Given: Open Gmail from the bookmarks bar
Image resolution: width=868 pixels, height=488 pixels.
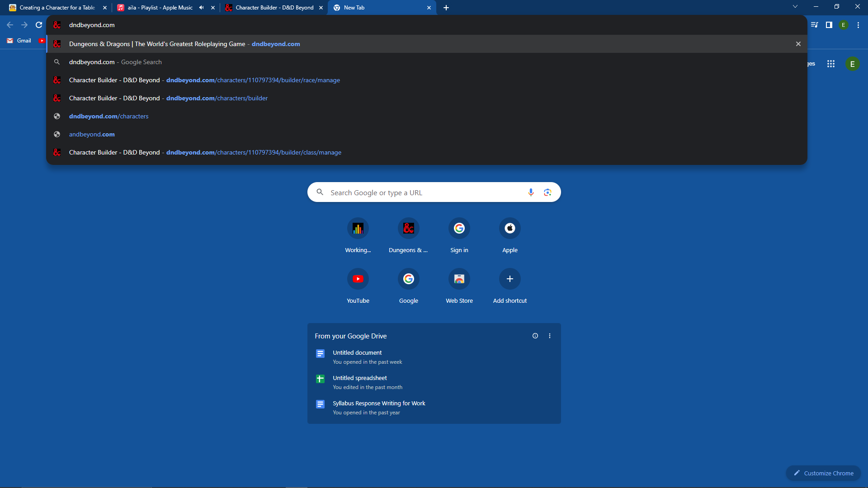Looking at the screenshot, I should point(19,40).
